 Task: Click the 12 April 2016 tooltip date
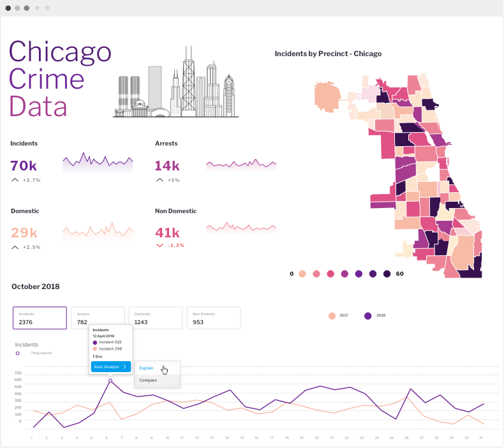pyautogui.click(x=103, y=336)
